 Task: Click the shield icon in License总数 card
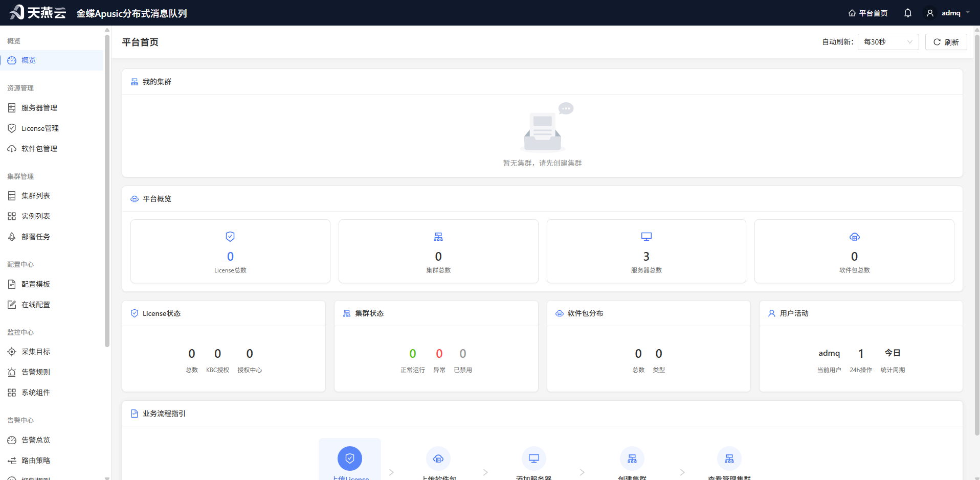click(x=230, y=237)
